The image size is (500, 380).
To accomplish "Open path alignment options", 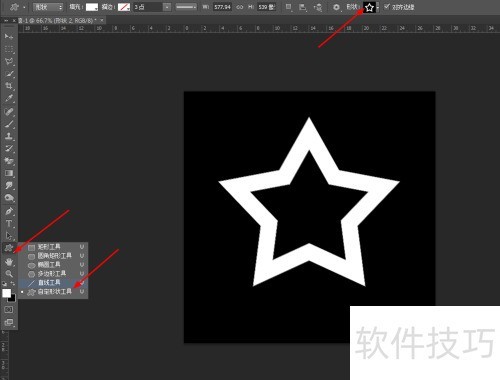I will (x=303, y=7).
